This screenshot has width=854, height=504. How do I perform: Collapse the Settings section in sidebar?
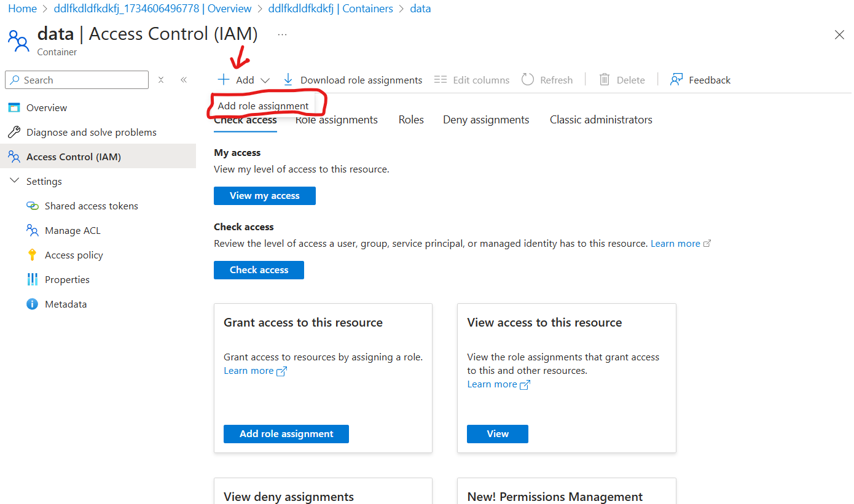click(x=15, y=182)
